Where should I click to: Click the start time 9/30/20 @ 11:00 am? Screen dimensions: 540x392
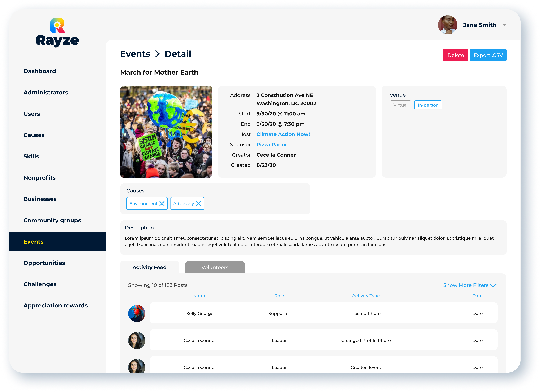coord(281,114)
